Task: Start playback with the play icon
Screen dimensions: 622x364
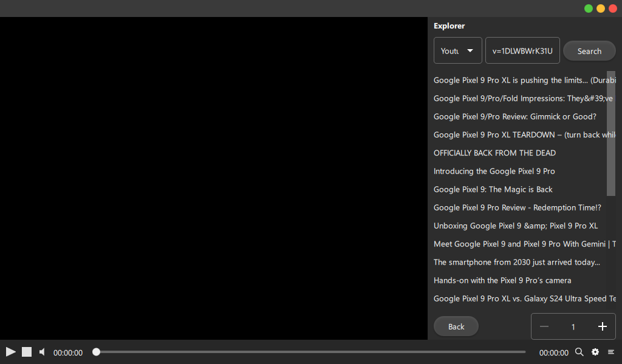Action: tap(11, 352)
